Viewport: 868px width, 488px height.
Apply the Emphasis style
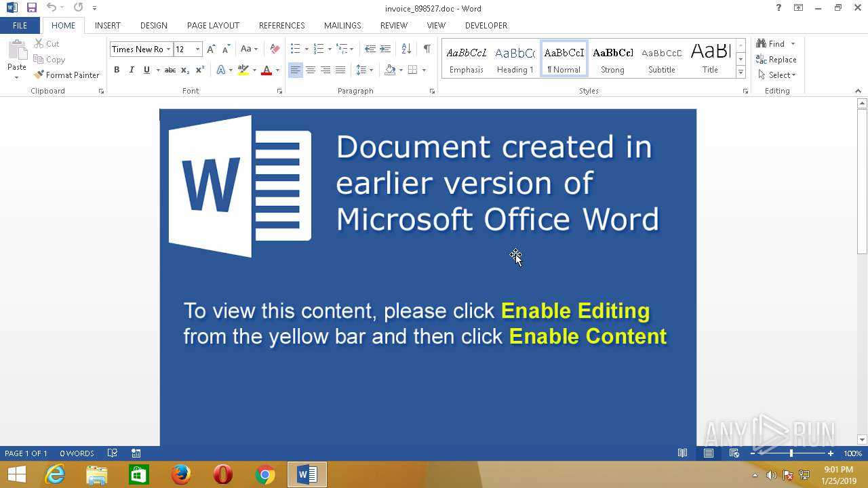click(x=467, y=59)
